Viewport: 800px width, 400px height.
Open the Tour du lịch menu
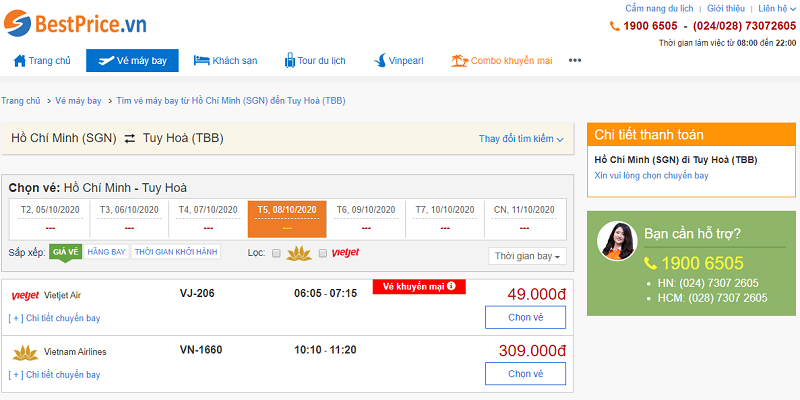coord(315,61)
